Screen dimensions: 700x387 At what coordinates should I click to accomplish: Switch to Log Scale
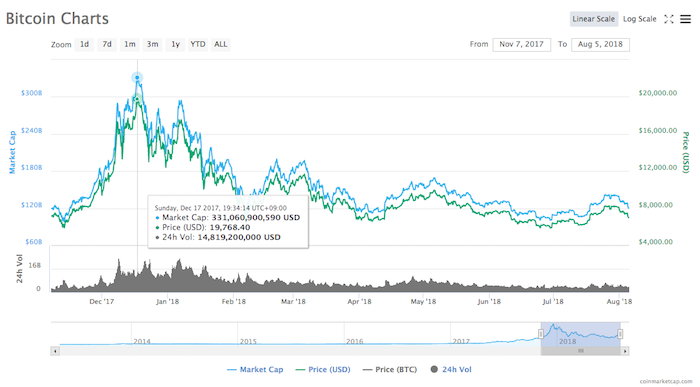pos(639,19)
